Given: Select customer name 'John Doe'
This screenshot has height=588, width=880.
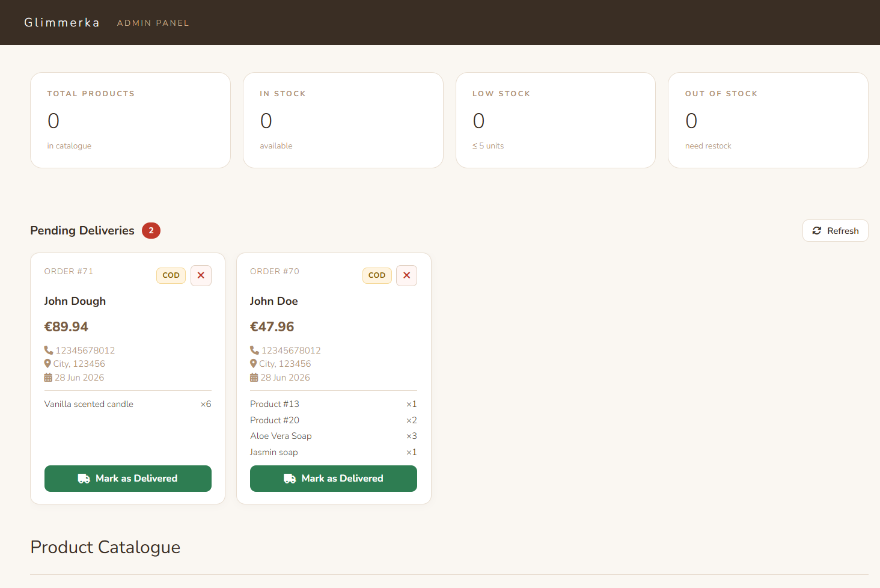Looking at the screenshot, I should 274,301.
